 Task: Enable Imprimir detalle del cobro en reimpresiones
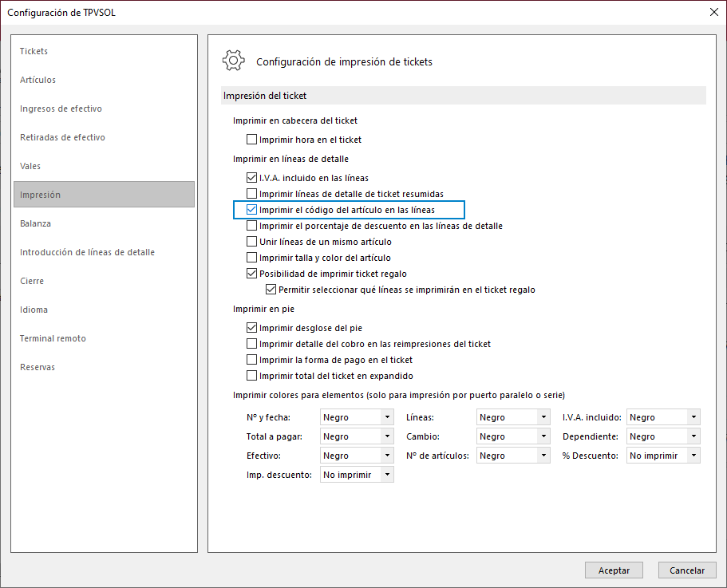pos(251,343)
